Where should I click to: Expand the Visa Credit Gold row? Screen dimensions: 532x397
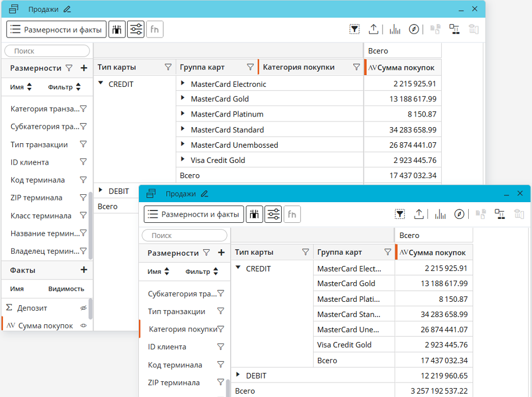(x=183, y=160)
